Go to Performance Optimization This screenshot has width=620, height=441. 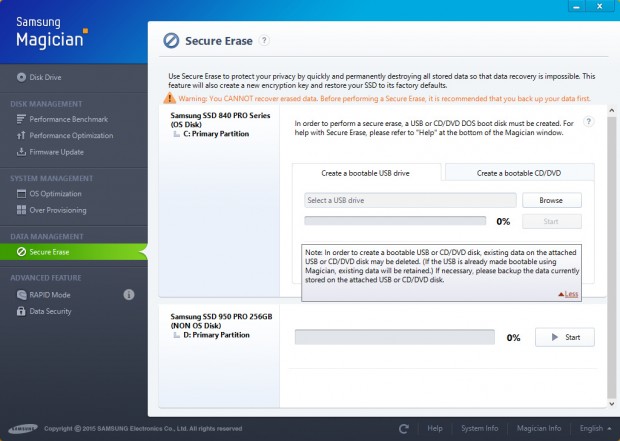[71, 135]
